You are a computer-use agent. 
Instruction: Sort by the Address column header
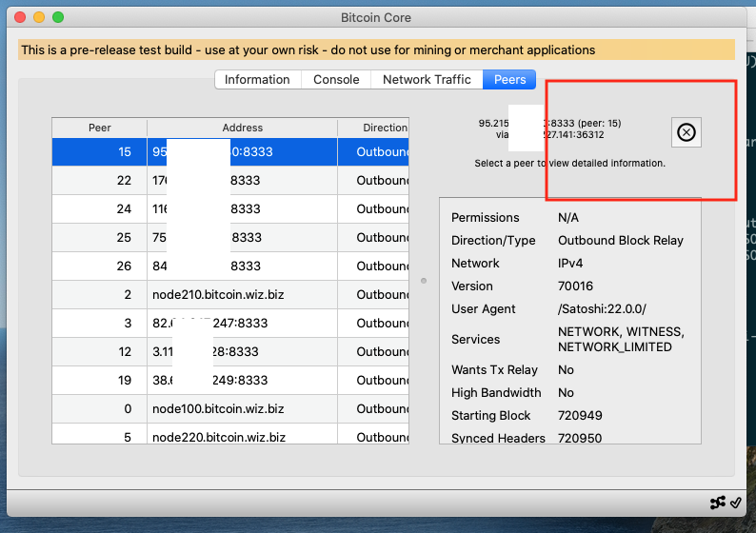[243, 128]
